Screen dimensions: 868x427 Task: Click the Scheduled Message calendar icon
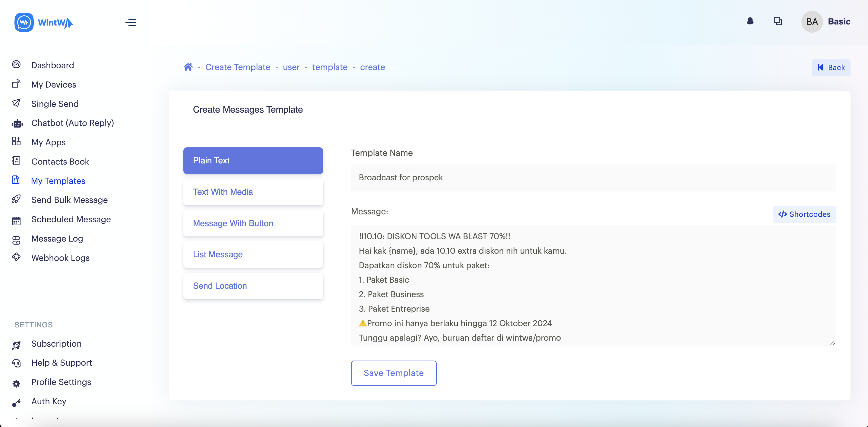click(x=16, y=221)
